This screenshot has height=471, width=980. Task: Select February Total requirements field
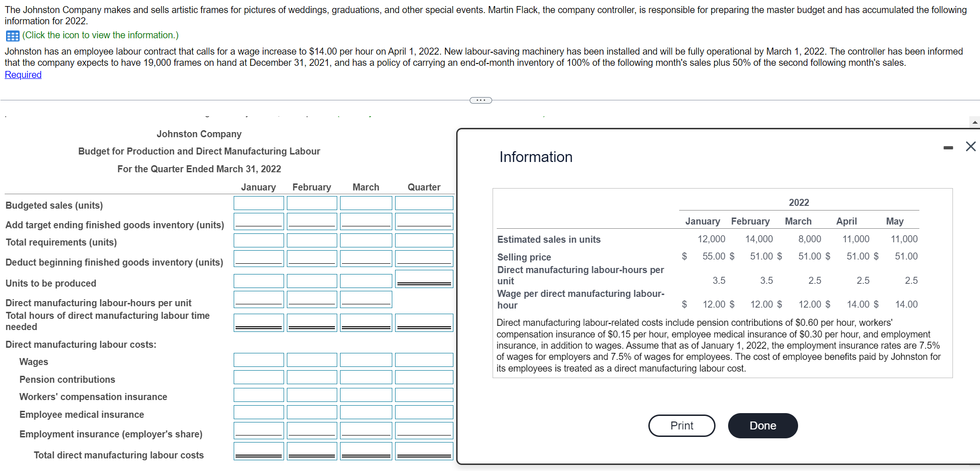(312, 240)
